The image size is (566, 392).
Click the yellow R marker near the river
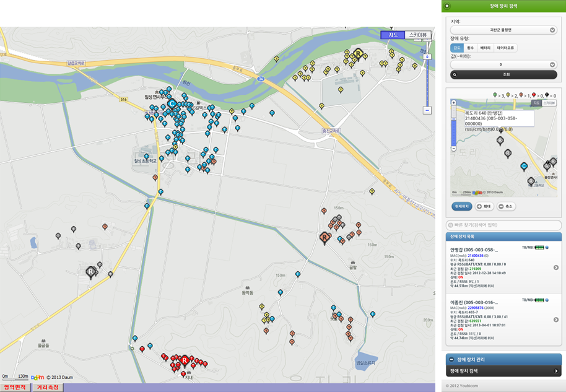click(x=357, y=54)
